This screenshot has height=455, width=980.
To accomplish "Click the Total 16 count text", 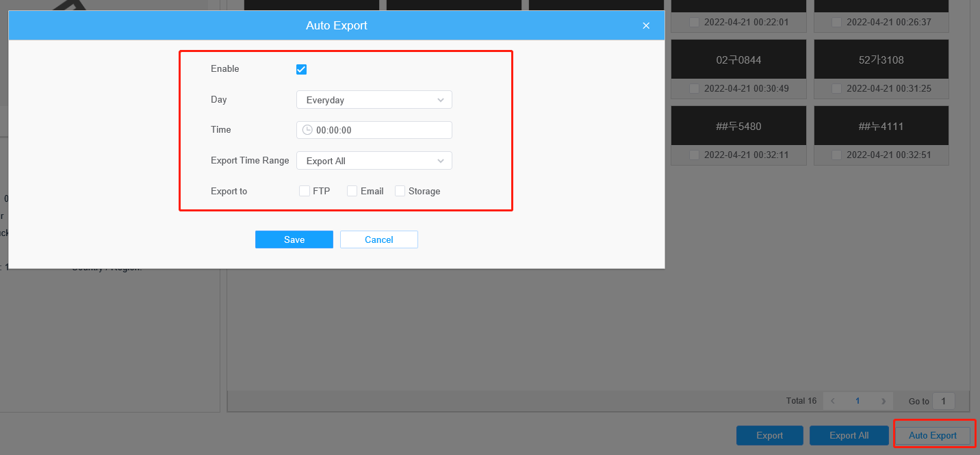I will tap(801, 401).
